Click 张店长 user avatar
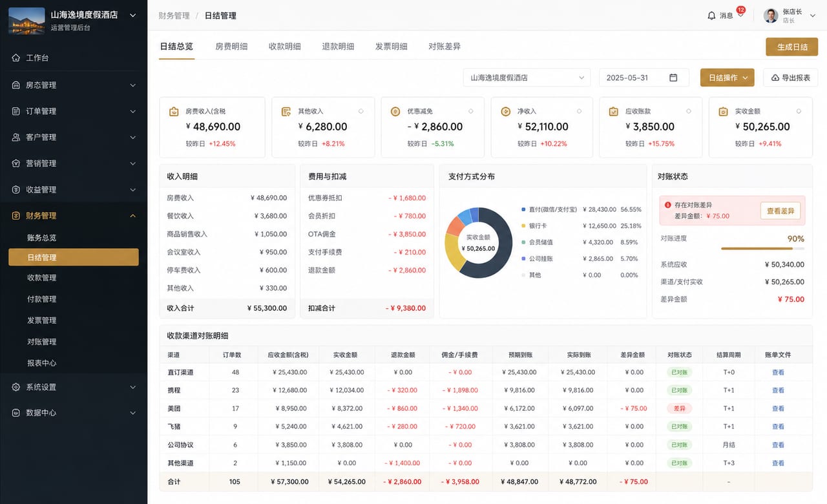This screenshot has height=504, width=827. coord(771,16)
